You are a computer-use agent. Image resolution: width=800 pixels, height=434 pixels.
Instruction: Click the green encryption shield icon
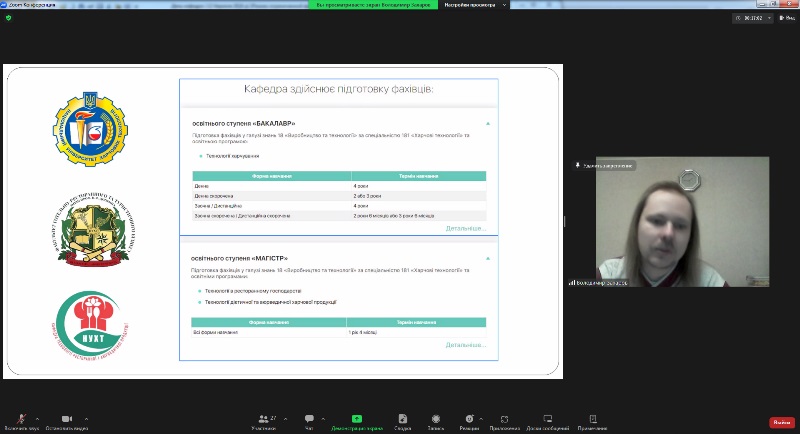8,18
